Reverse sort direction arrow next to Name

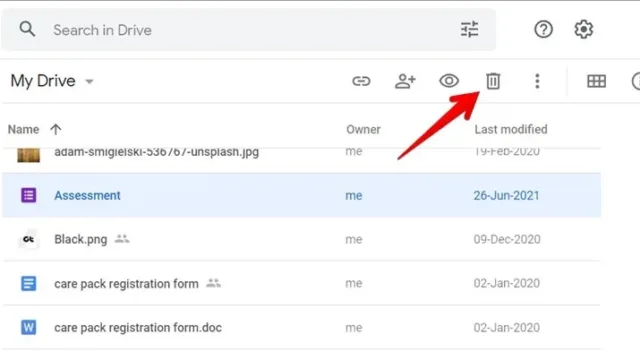click(56, 129)
